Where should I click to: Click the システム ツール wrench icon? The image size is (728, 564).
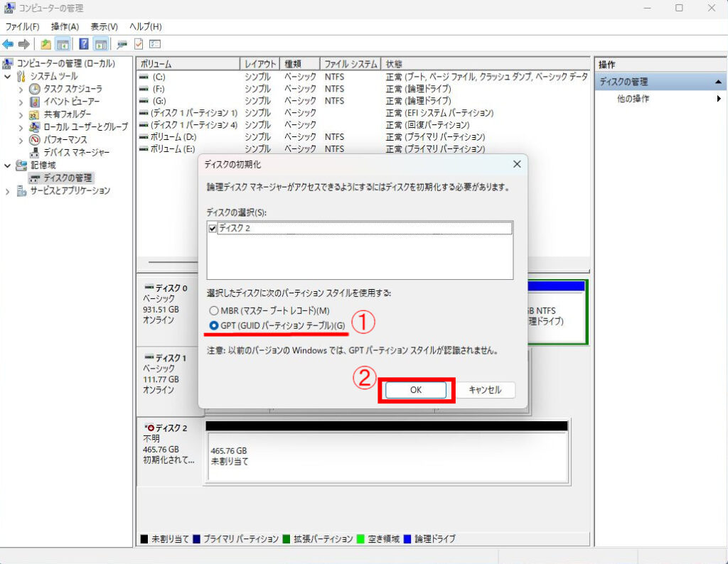(21, 76)
